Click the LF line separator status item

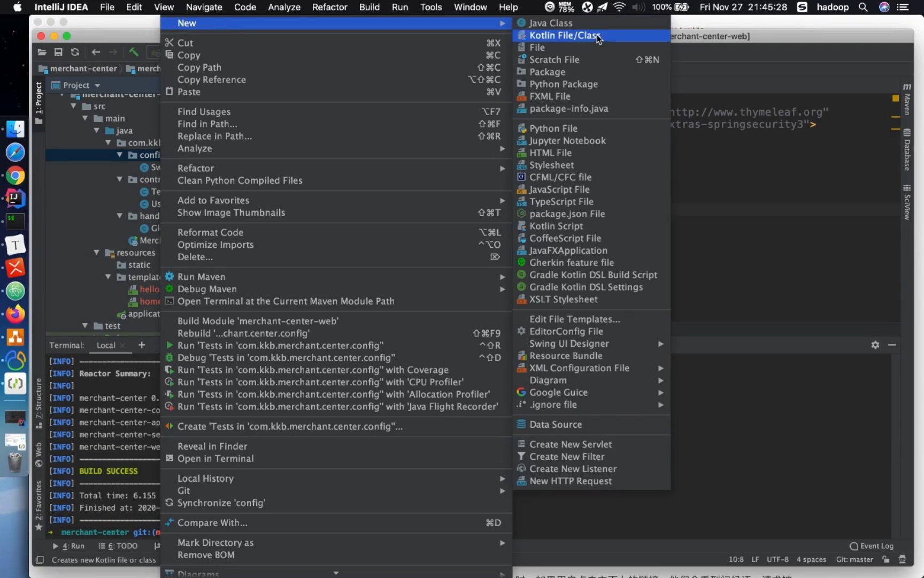pos(755,560)
